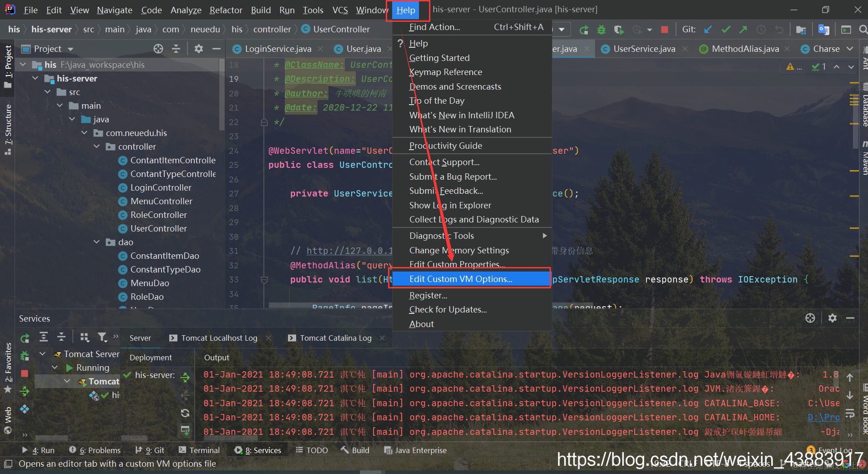The height and width of the screenshot is (474, 868).
Task: Open the CATALINA_HOME path link in output
Action: pyautogui.click(x=824, y=417)
